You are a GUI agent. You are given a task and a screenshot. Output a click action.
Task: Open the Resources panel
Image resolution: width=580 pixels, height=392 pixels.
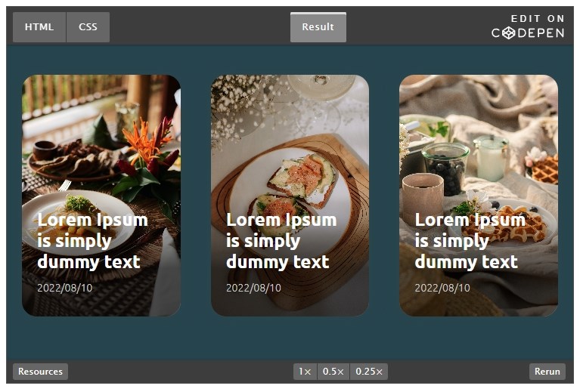tap(40, 372)
